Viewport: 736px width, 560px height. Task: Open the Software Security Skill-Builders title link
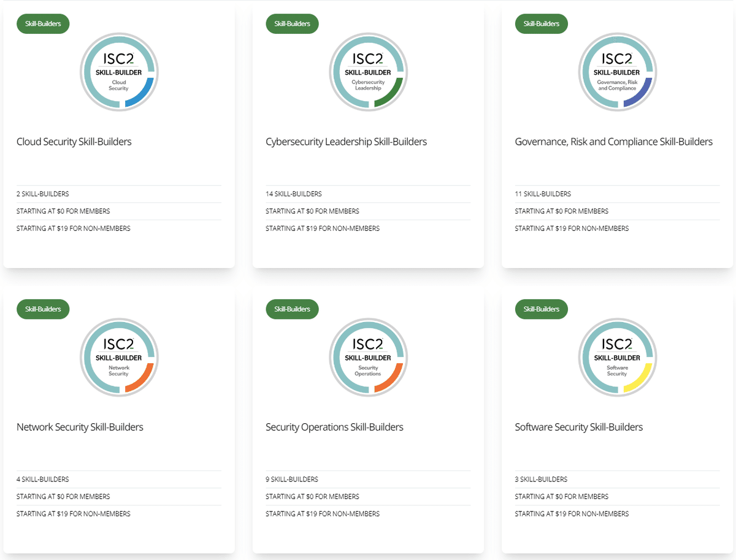pyautogui.click(x=578, y=427)
